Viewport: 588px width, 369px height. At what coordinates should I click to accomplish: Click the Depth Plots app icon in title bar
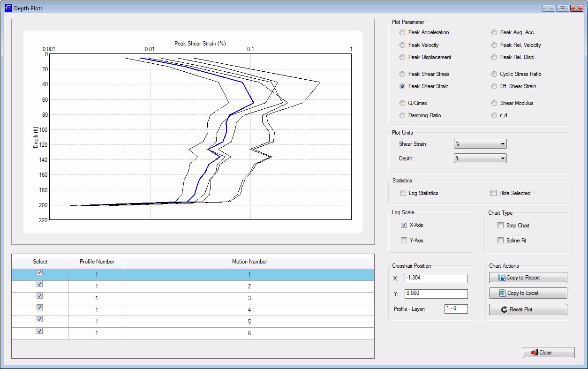point(8,8)
